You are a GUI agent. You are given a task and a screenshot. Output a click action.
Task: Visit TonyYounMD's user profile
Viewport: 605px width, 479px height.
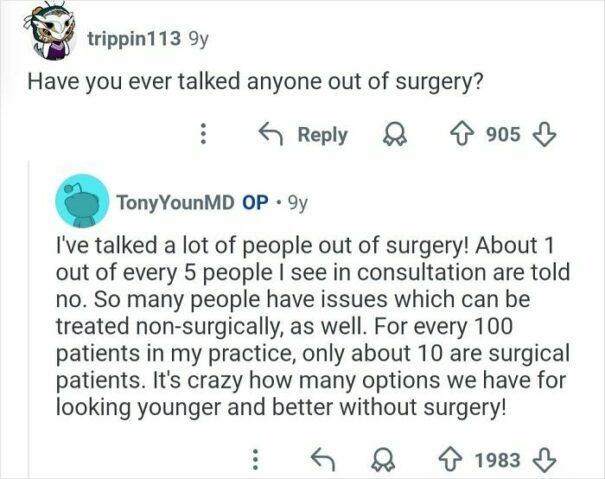pyautogui.click(x=176, y=202)
